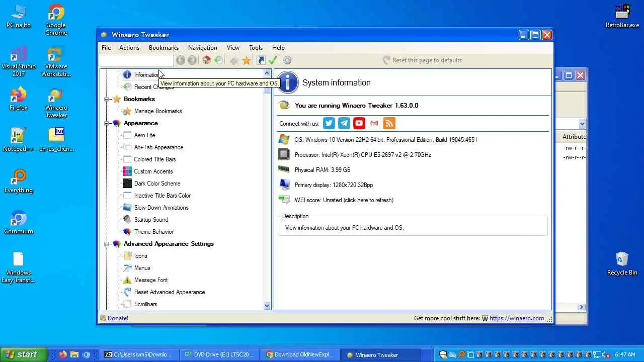Select Colored Title Bars item

pyautogui.click(x=155, y=159)
